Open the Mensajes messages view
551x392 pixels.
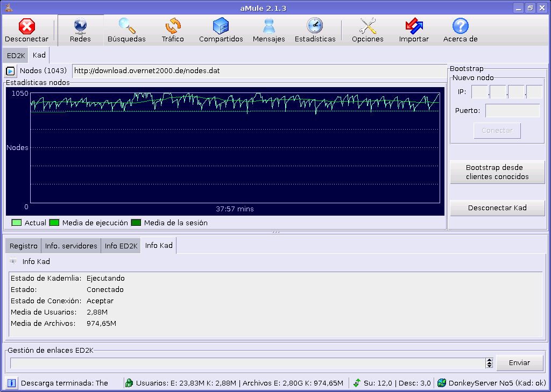point(269,30)
